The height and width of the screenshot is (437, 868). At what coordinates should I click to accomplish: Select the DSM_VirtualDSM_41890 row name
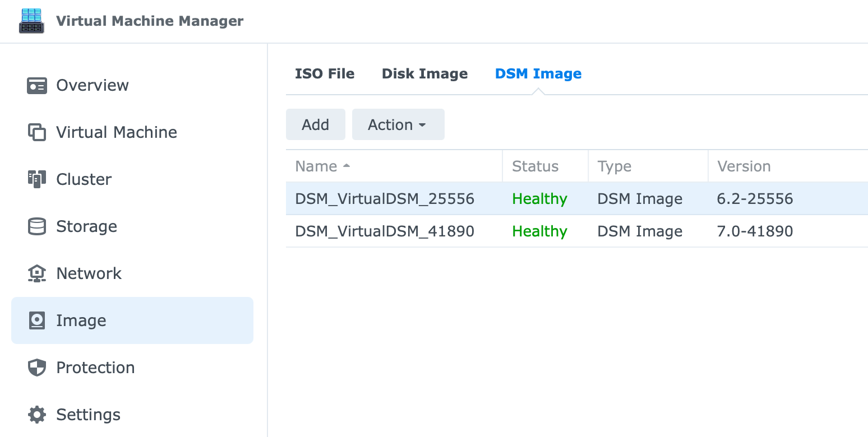click(x=385, y=231)
